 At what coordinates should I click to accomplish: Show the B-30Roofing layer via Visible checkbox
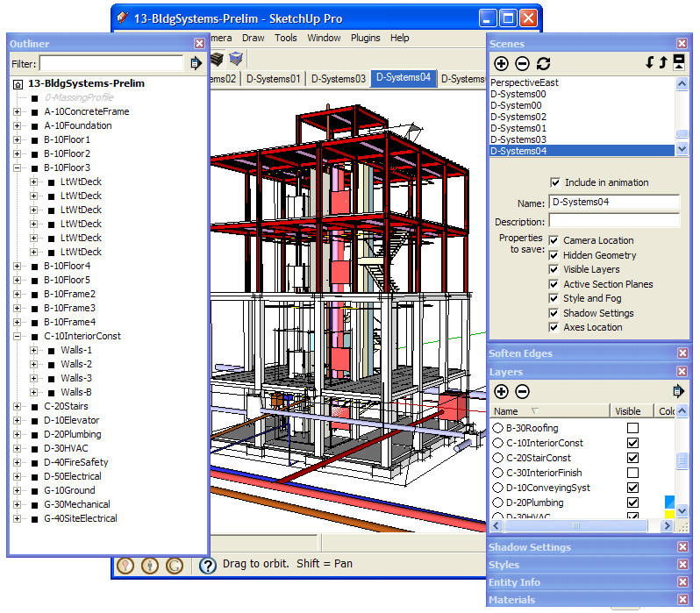632,428
